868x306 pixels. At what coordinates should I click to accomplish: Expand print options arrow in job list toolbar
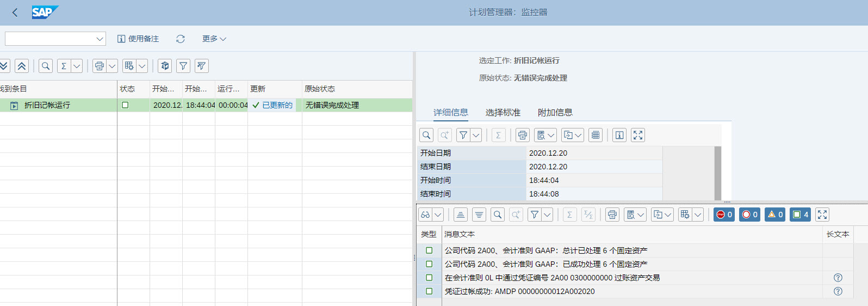(112, 66)
